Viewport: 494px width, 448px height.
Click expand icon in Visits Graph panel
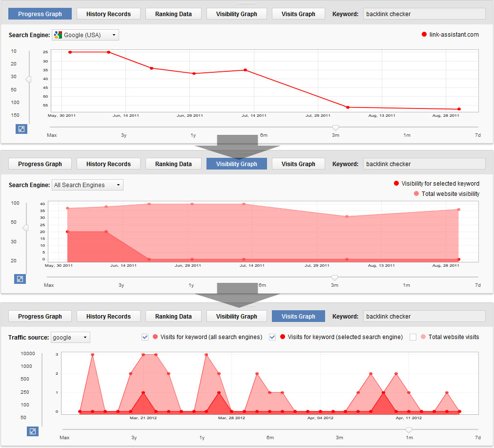click(x=32, y=431)
